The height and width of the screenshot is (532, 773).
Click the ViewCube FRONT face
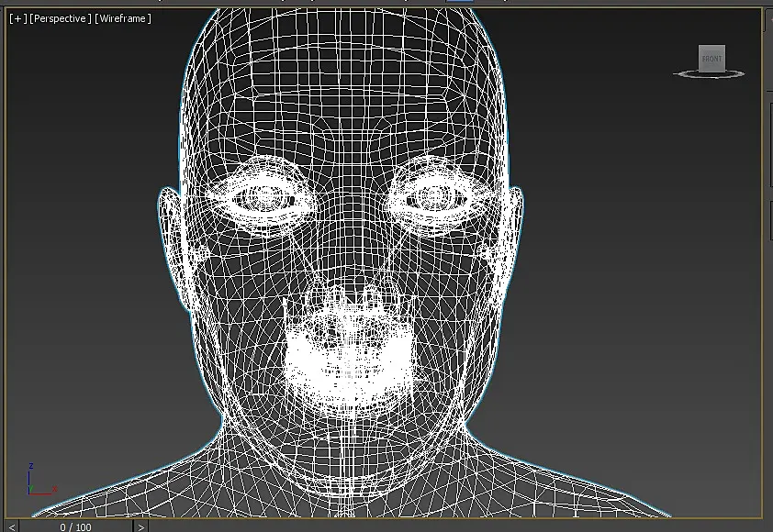pyautogui.click(x=711, y=58)
